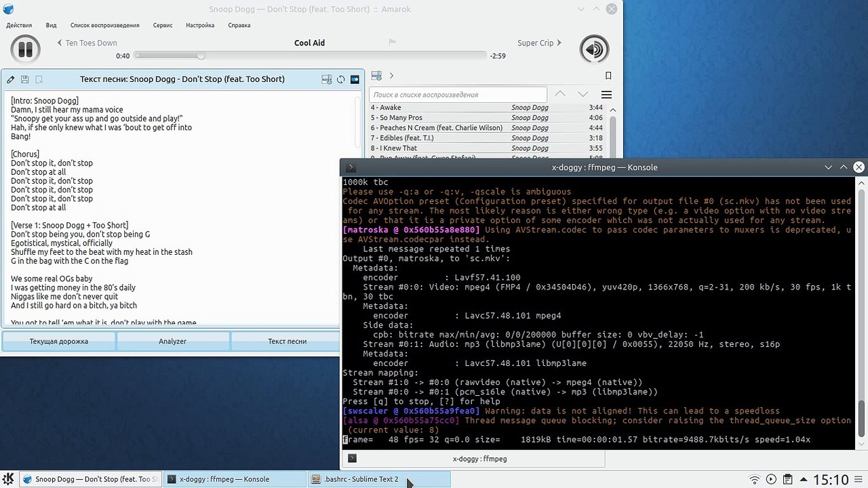
Task: Seek within the song progress slider
Action: [x=311, y=56]
